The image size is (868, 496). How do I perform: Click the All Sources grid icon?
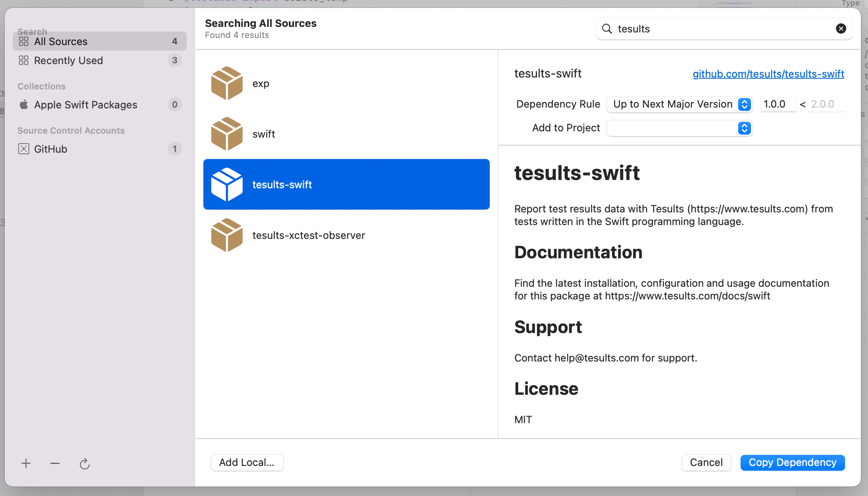pyautogui.click(x=24, y=41)
